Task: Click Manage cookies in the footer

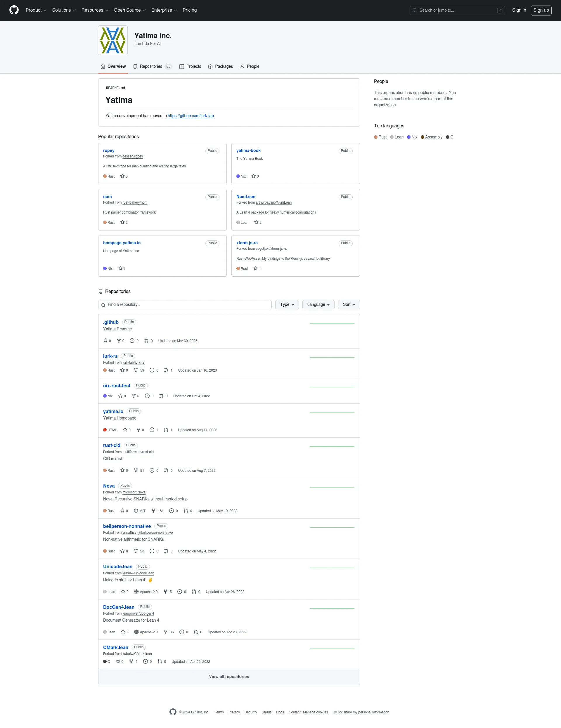Action: tap(315, 712)
